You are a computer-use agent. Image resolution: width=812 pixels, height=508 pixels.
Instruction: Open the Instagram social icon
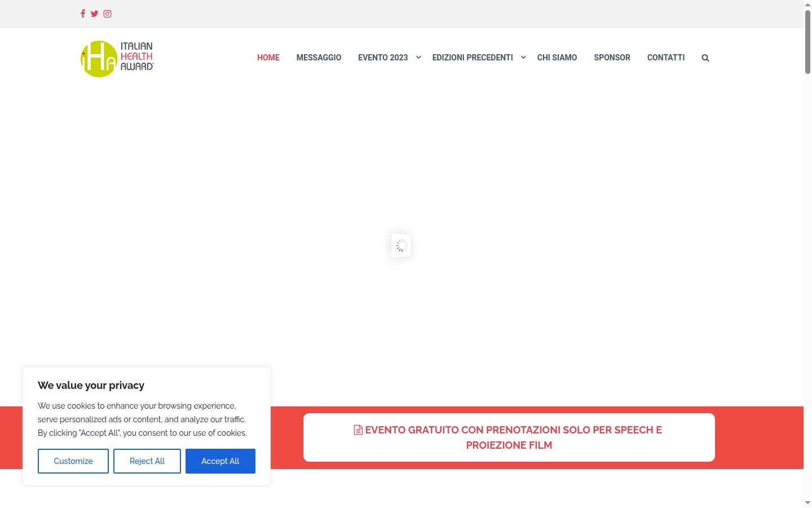tap(107, 14)
